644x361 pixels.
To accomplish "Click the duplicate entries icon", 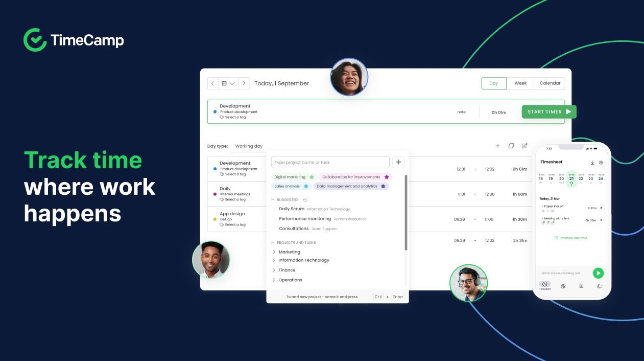I will [511, 146].
